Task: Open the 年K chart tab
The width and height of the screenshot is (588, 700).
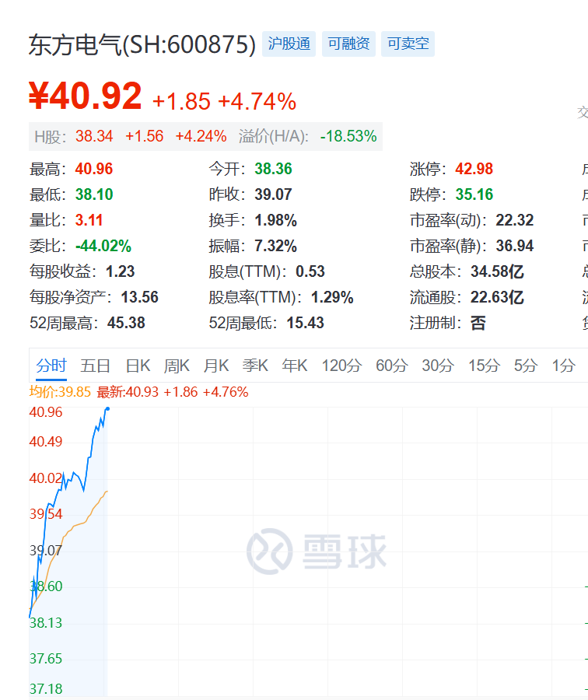Action: [x=295, y=366]
